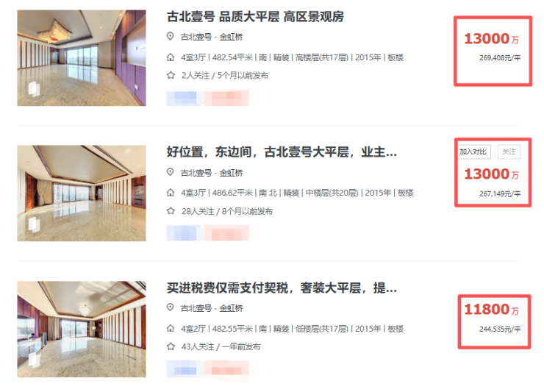
Task: Open first listing's living room photo
Action: click(82, 58)
